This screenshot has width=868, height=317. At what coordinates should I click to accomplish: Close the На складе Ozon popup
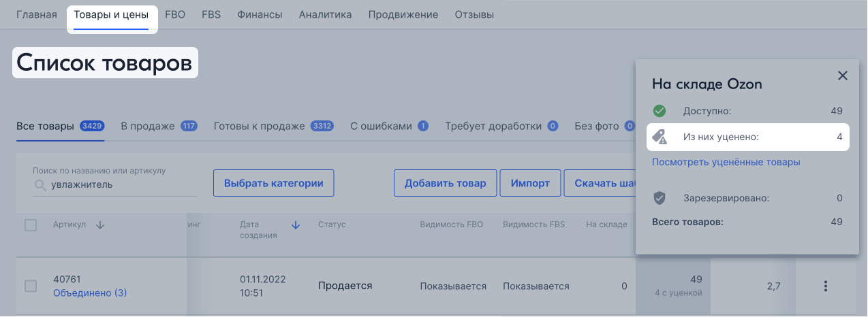click(842, 76)
